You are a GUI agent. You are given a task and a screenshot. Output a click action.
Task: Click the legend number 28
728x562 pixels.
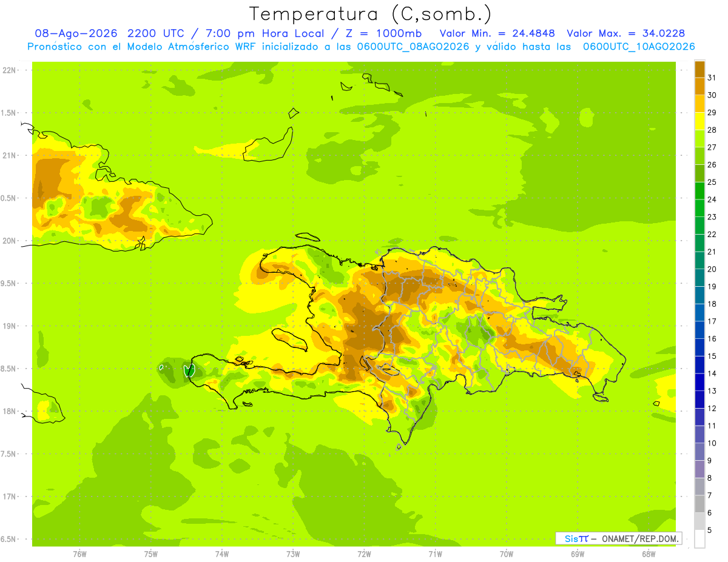[712, 130]
